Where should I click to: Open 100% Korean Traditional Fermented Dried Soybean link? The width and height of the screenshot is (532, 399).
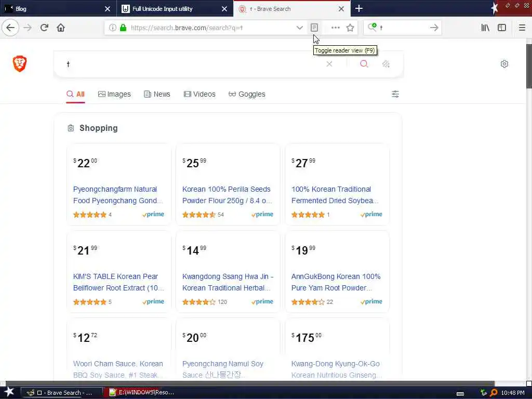point(335,195)
